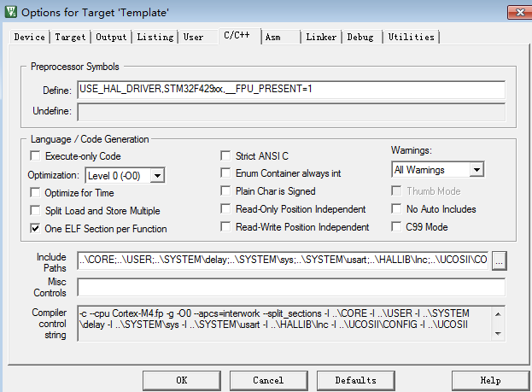Click the compiler string scroll-up arrow
Image resolution: width=532 pixels, height=392 pixels.
(x=498, y=314)
